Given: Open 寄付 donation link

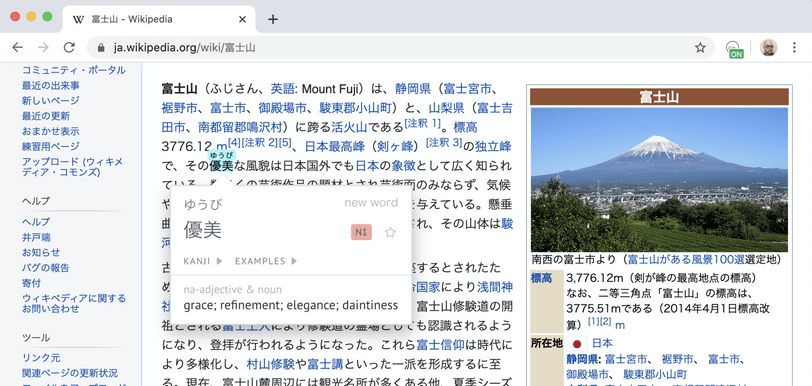Looking at the screenshot, I should (31, 283).
